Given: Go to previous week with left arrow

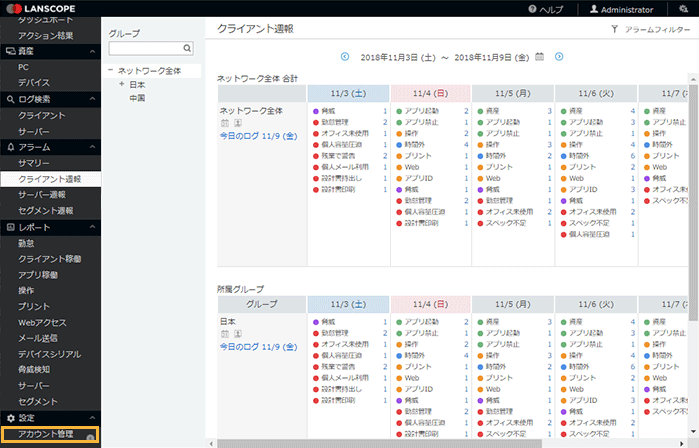Looking at the screenshot, I should point(345,57).
